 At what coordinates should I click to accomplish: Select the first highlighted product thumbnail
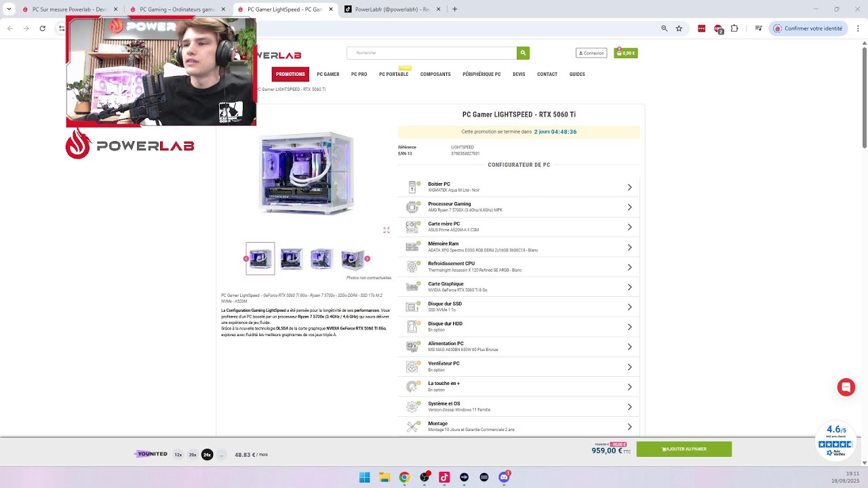point(260,258)
